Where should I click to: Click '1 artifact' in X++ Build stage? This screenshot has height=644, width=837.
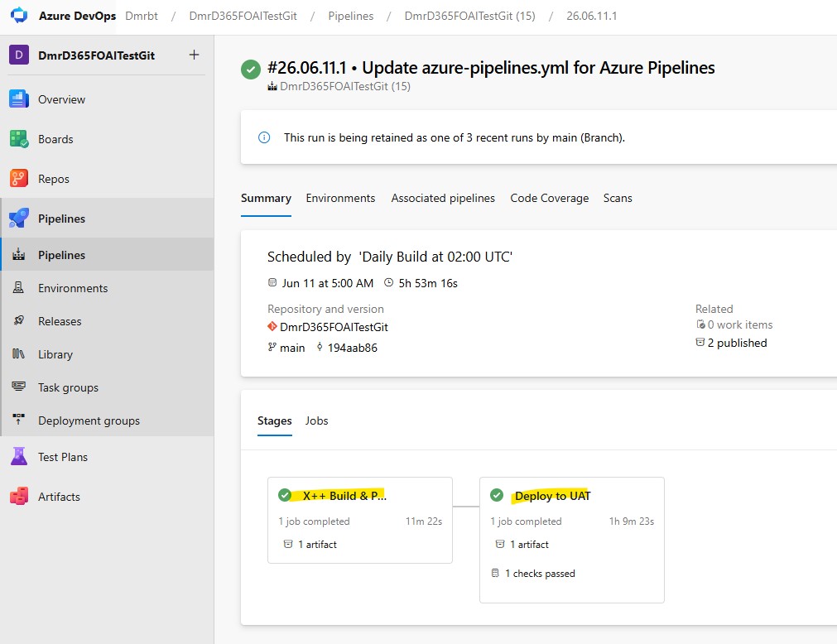coord(317,544)
